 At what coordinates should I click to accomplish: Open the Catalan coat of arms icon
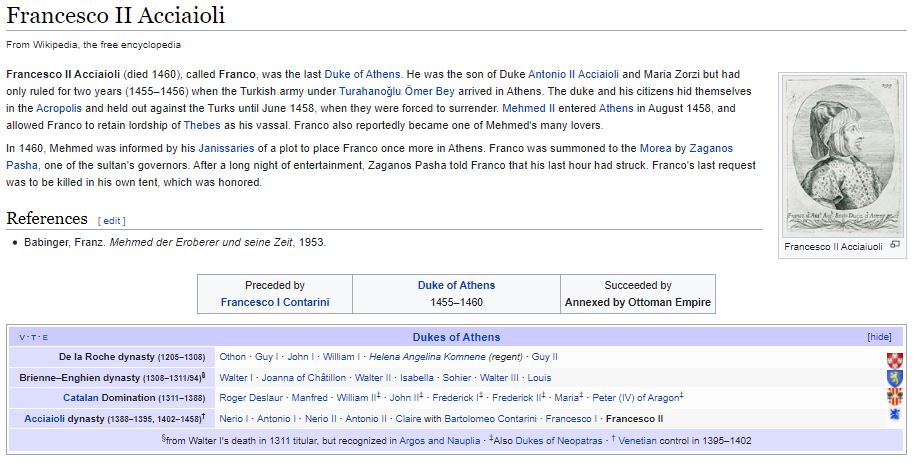pos(894,397)
